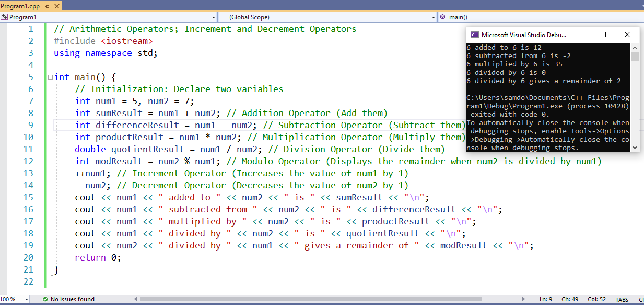Viewport: 644px width, 305px height.
Task: Click 'using namespace std;' code line
Action: pyautogui.click(x=106, y=53)
